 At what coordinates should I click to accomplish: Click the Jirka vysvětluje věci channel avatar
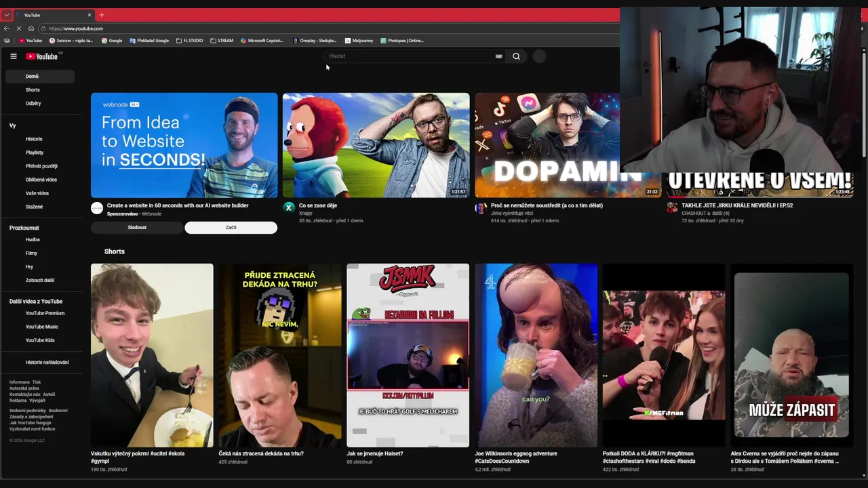click(x=481, y=208)
